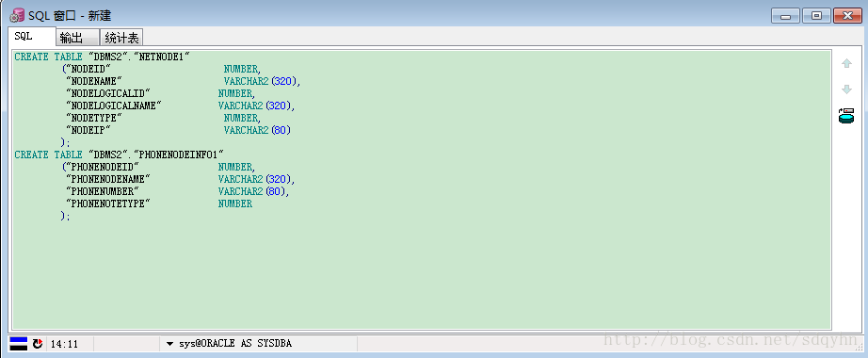
Task: Click the "PHONENOTETYPE" column name
Action: coord(108,203)
